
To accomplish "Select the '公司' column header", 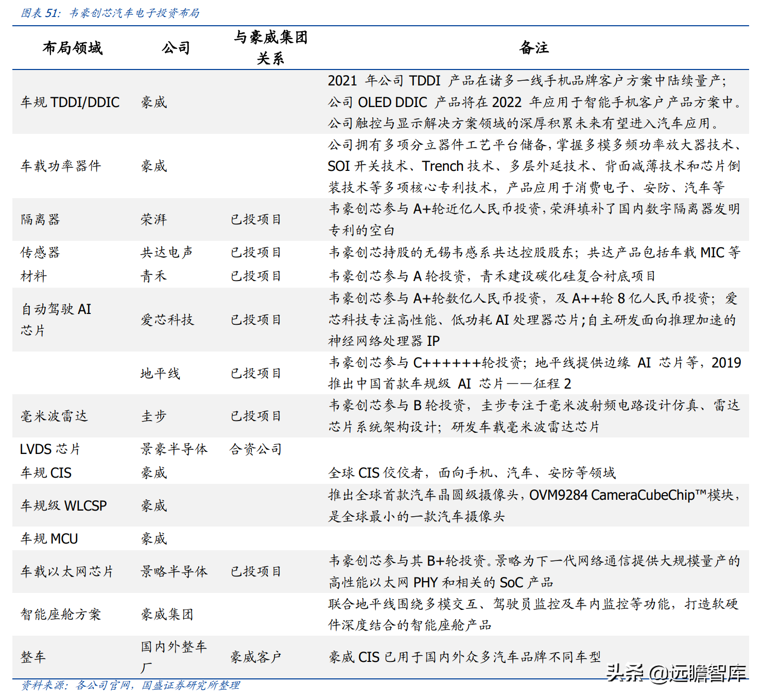I will [176, 48].
